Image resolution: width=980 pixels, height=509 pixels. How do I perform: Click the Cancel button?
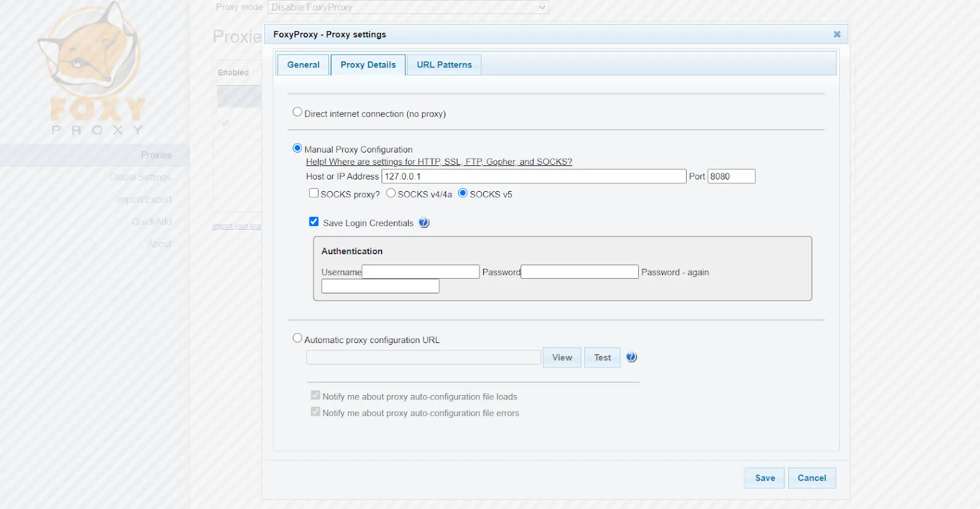pyautogui.click(x=812, y=478)
